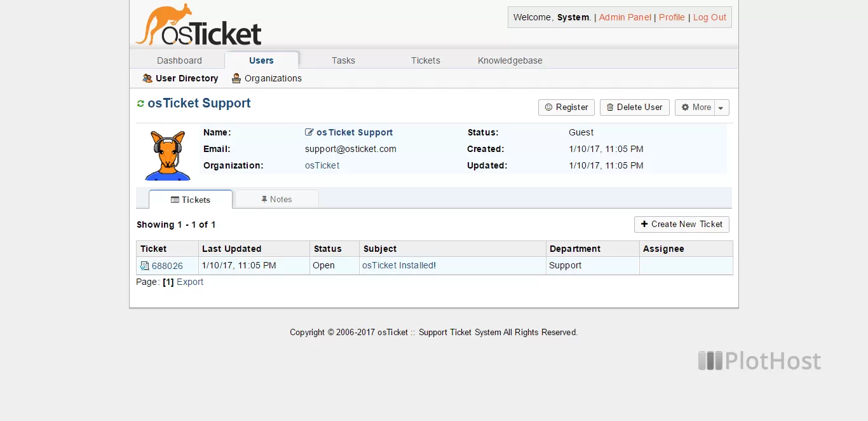This screenshot has height=421, width=868.
Task: Click the Guest status value
Action: (581, 132)
